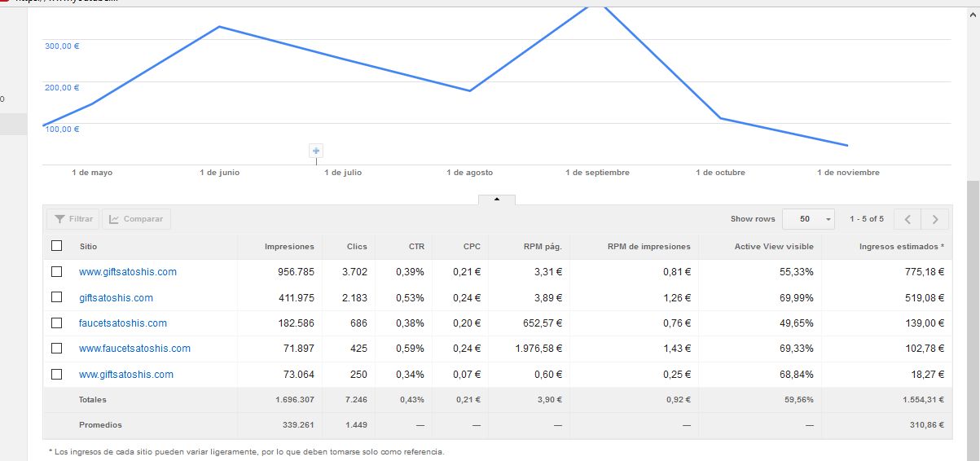This screenshot has height=461, width=980.
Task: Click the '1 de mayo' axis label
Action: point(92,173)
